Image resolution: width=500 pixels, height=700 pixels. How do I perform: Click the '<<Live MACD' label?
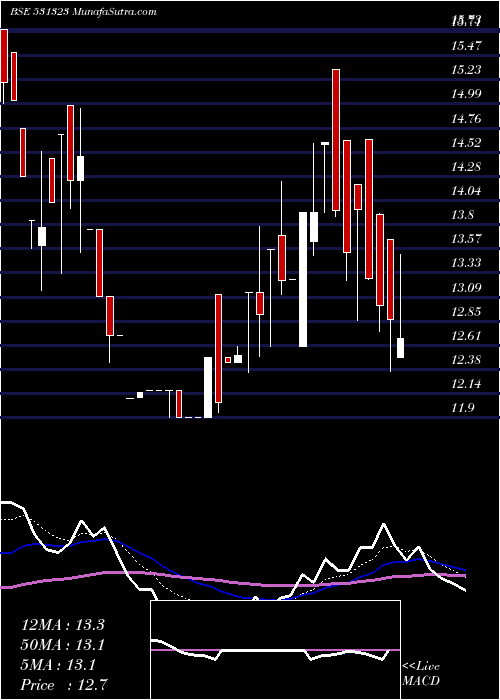click(421, 674)
